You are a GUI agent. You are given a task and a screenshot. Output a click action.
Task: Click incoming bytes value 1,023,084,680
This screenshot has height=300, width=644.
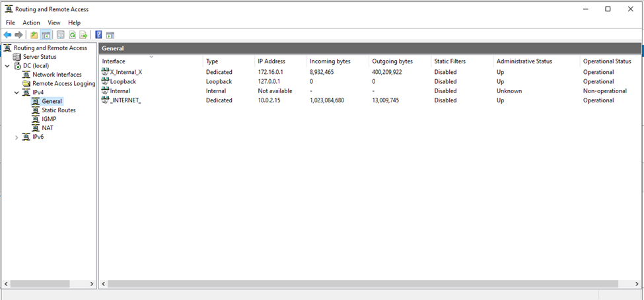click(x=327, y=100)
